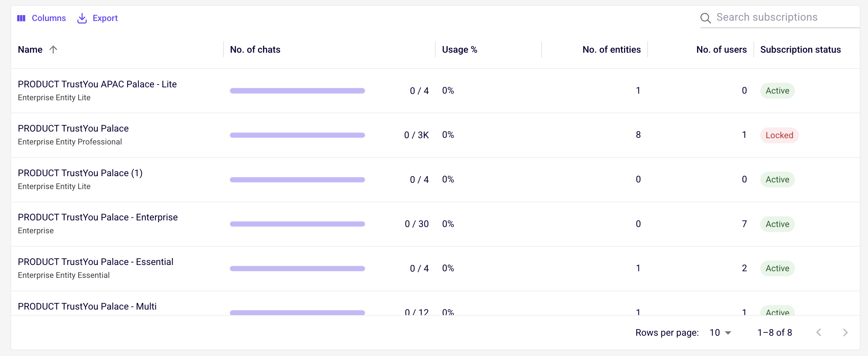Click the search magnifier icon
This screenshot has width=868, height=356.
coord(705,18)
